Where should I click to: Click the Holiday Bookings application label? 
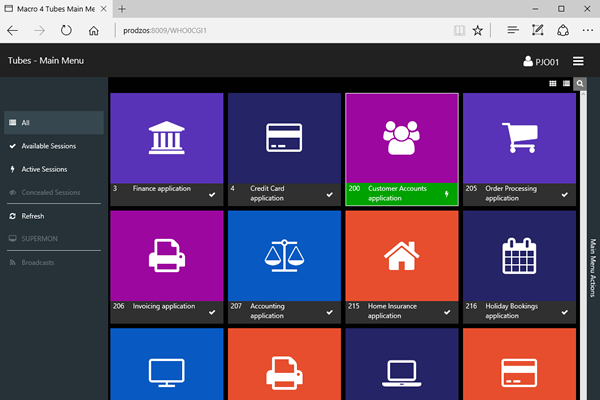coord(511,311)
